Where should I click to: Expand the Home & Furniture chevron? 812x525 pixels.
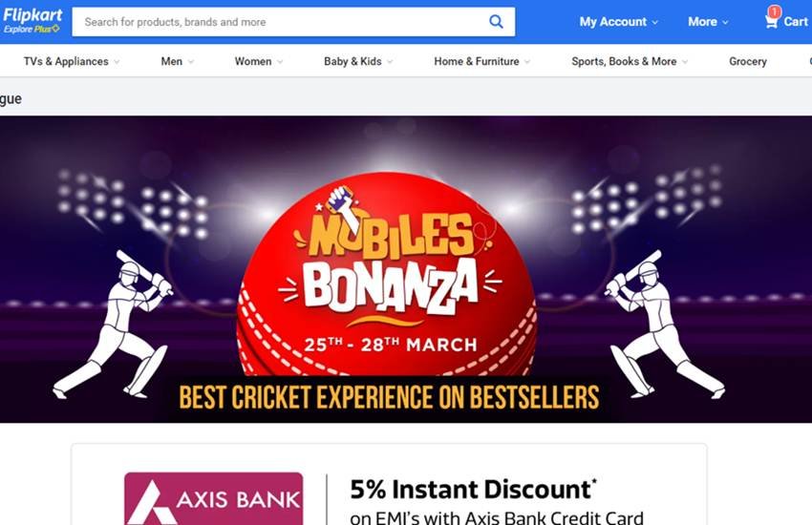tap(527, 62)
